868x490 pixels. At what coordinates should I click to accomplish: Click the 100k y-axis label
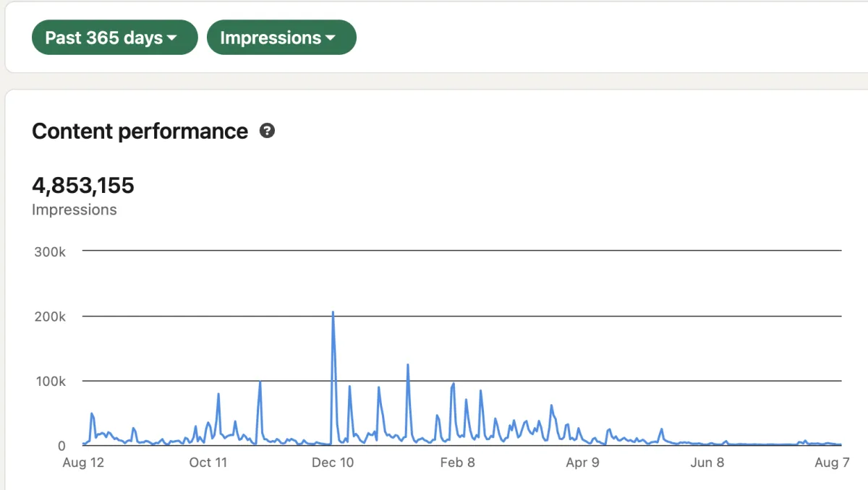[x=50, y=381]
